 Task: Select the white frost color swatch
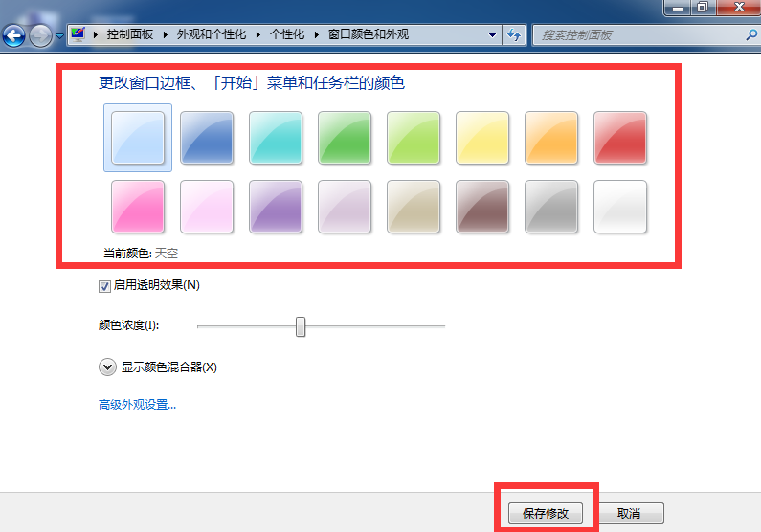click(x=620, y=207)
